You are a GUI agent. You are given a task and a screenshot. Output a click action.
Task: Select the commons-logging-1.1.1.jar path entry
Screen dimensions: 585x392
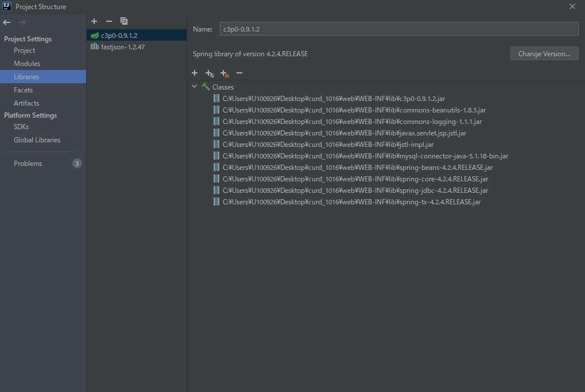tap(352, 122)
